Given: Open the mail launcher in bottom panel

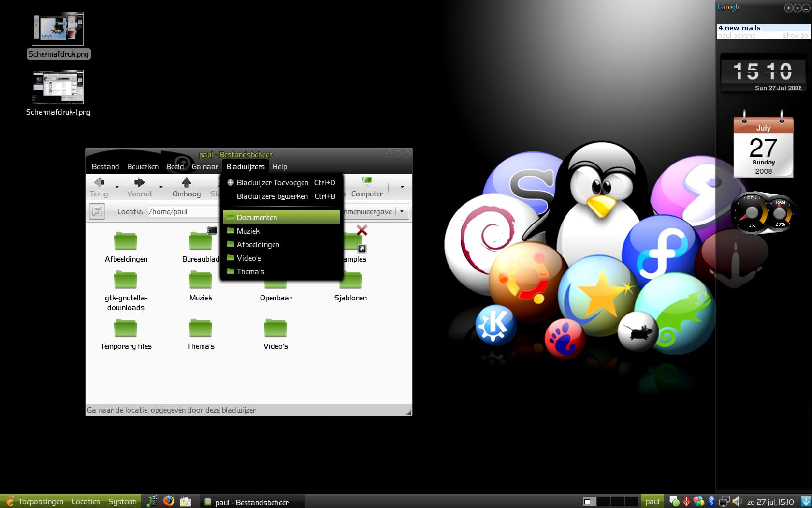Looking at the screenshot, I should pos(185,501).
